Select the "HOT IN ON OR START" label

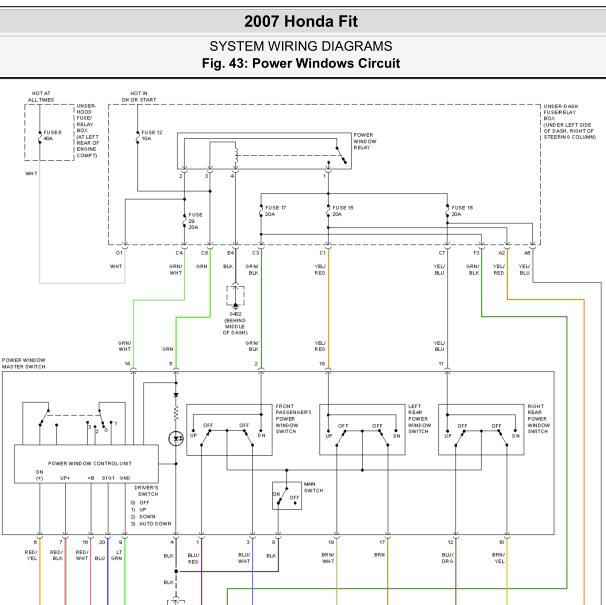coord(139,97)
